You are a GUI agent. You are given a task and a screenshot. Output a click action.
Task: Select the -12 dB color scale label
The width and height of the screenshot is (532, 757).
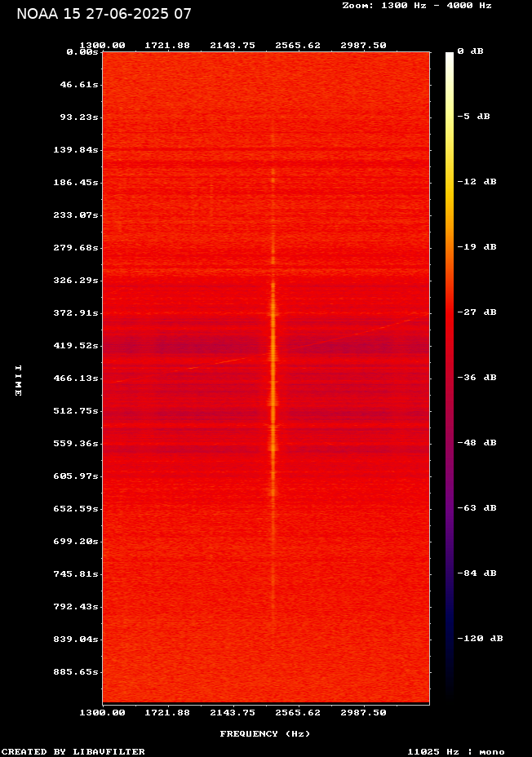(x=477, y=182)
